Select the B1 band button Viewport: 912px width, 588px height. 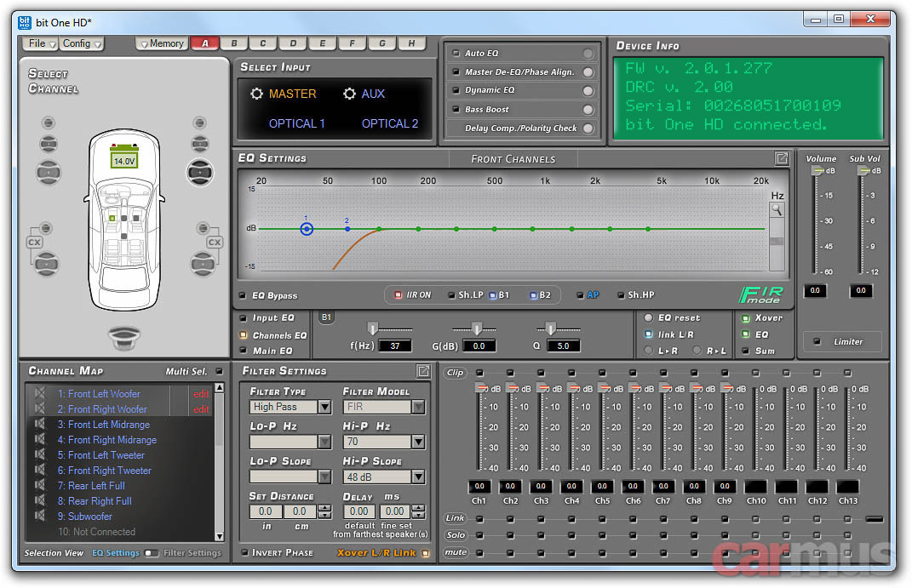point(326,317)
